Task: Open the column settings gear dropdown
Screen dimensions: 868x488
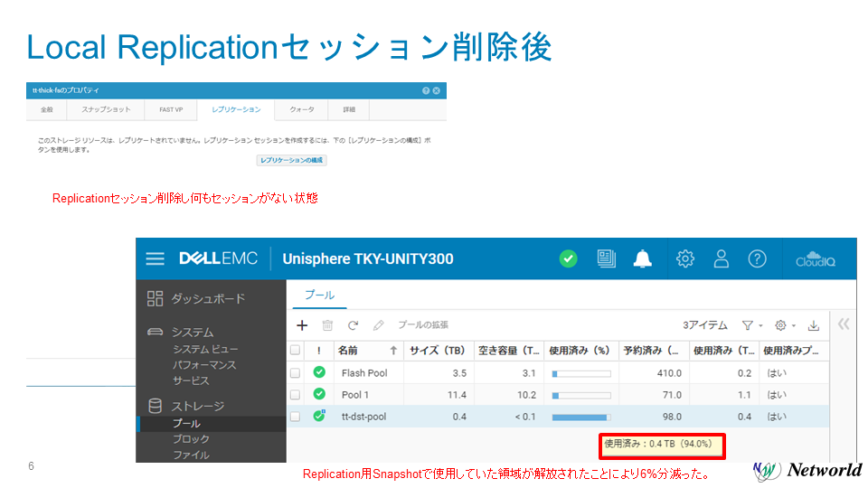Action: point(785,325)
